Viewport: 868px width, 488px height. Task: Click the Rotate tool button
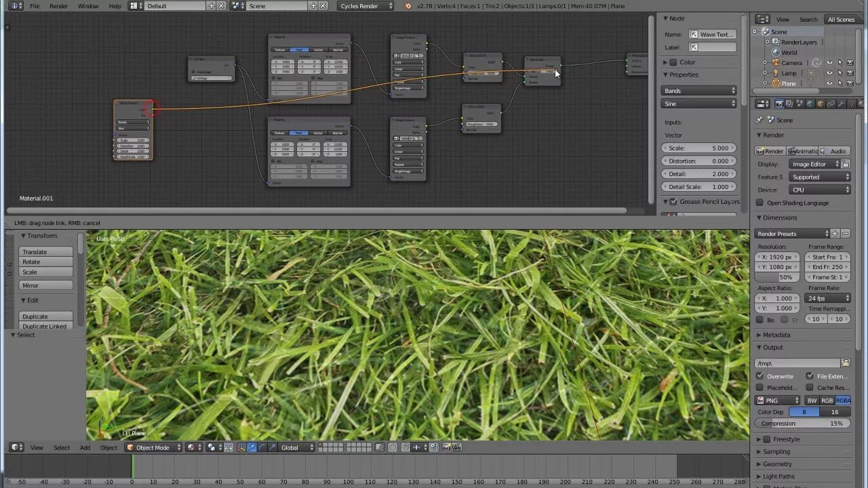[46, 262]
